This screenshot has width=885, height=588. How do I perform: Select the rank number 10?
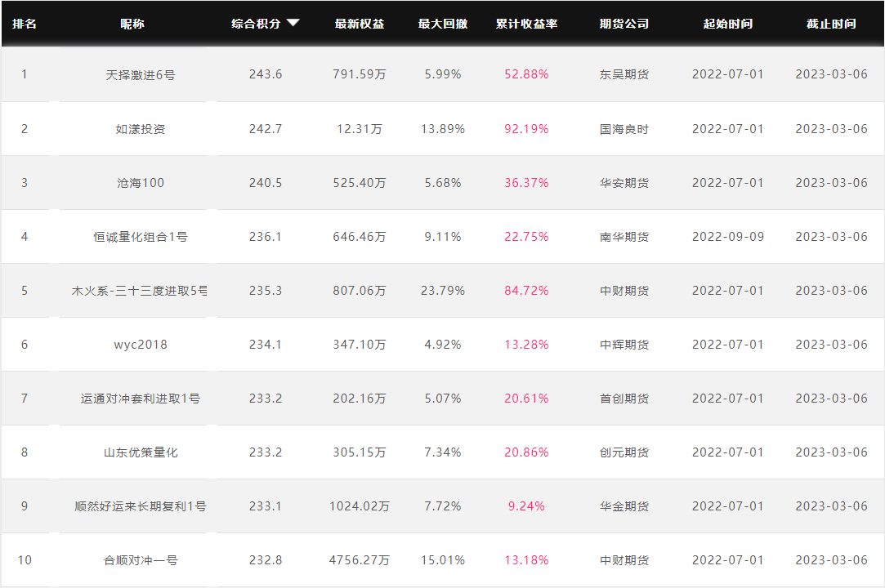(25, 559)
